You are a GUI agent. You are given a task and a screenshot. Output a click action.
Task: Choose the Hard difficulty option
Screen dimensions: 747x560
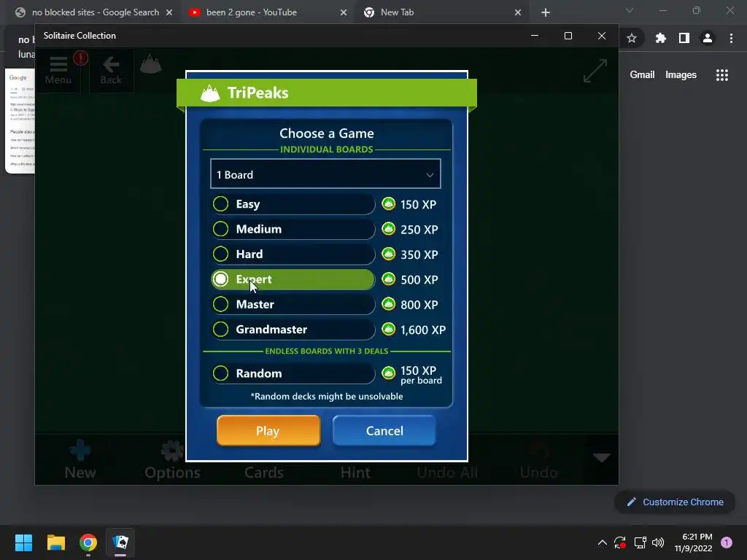coord(292,254)
